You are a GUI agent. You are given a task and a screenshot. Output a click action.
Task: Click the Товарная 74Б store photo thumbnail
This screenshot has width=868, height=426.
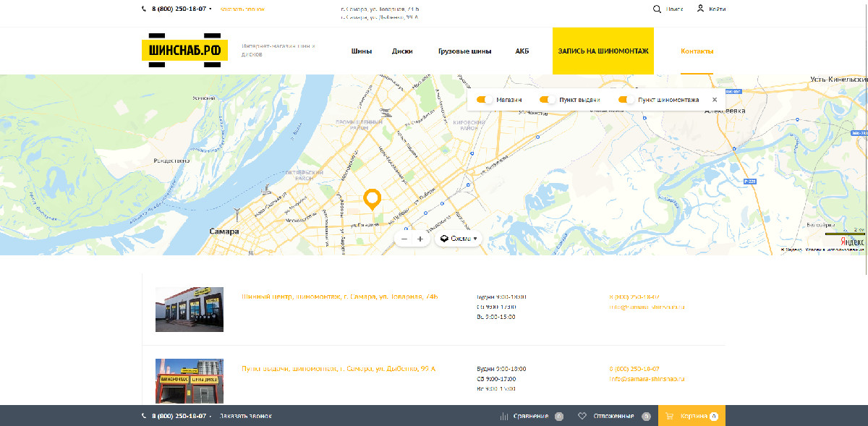190,310
